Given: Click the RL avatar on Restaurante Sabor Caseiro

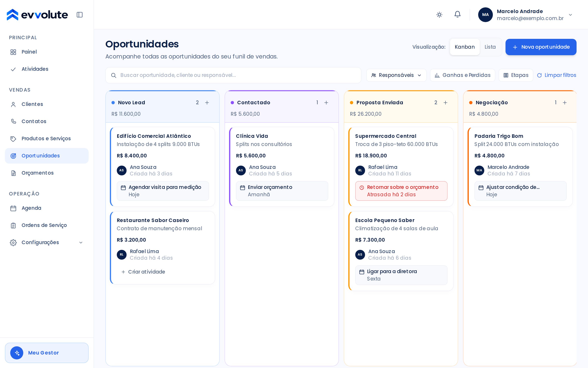Looking at the screenshot, I should point(121,255).
